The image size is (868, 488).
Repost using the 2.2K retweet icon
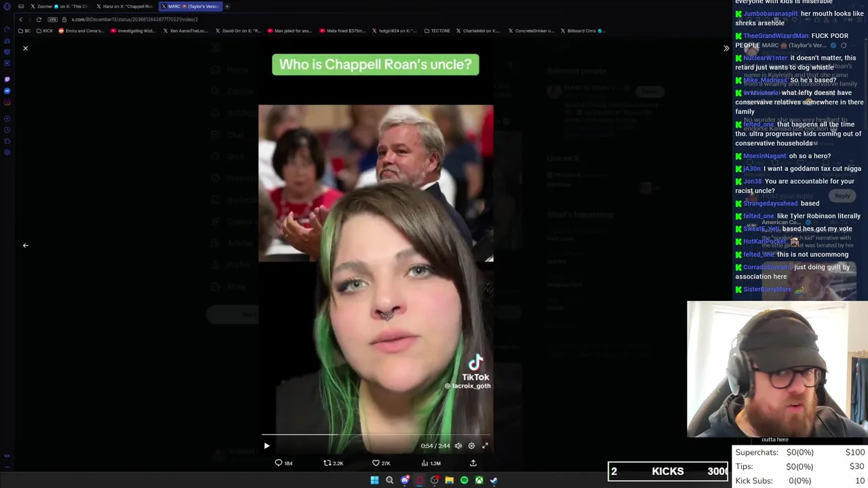(x=333, y=463)
